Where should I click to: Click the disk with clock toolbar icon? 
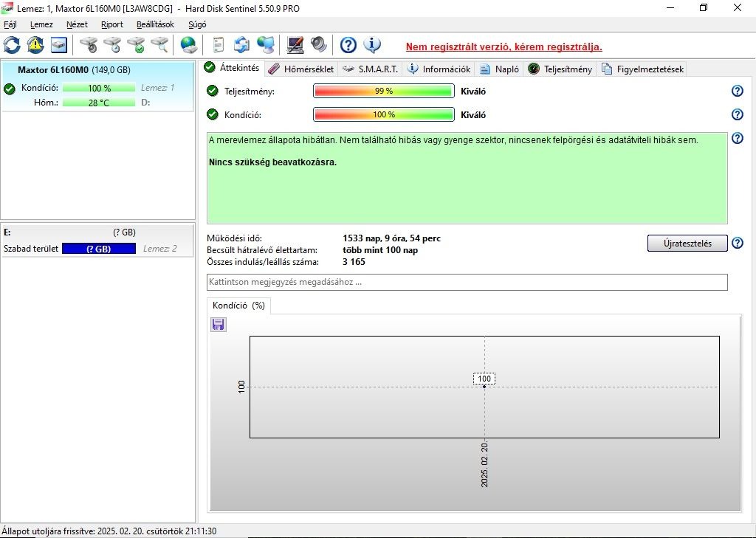112,45
